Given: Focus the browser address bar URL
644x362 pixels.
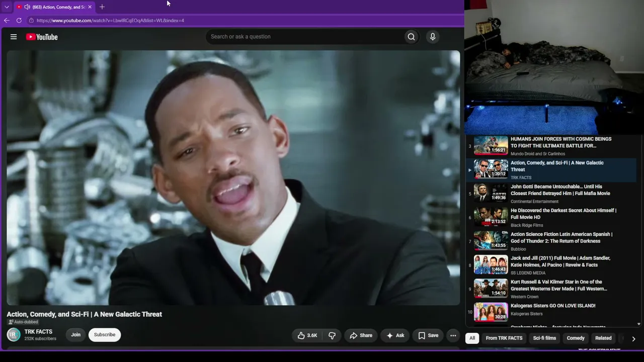Looking at the screenshot, I should coord(110,21).
